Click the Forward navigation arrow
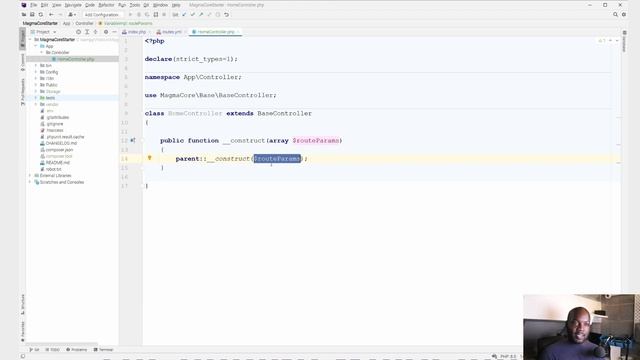 pos(60,15)
